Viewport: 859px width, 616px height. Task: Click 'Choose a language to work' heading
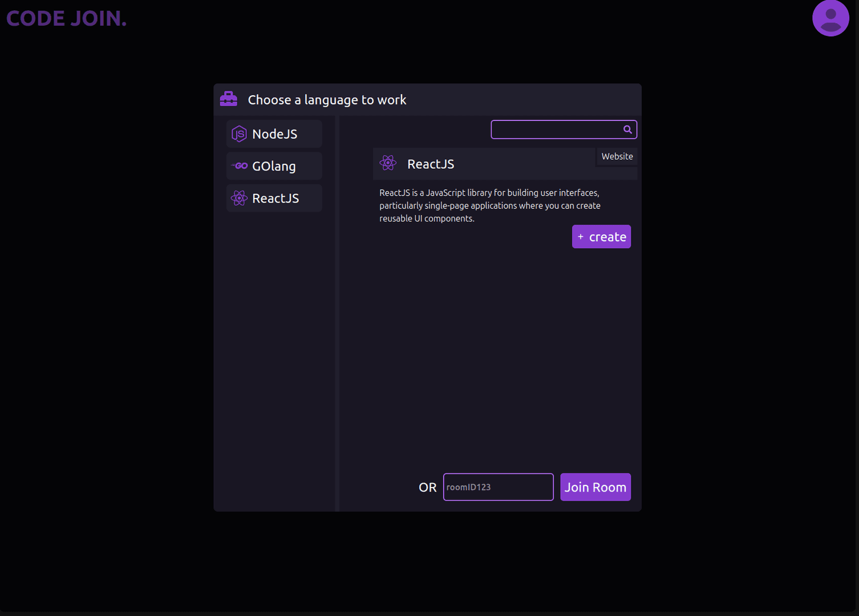coord(327,100)
